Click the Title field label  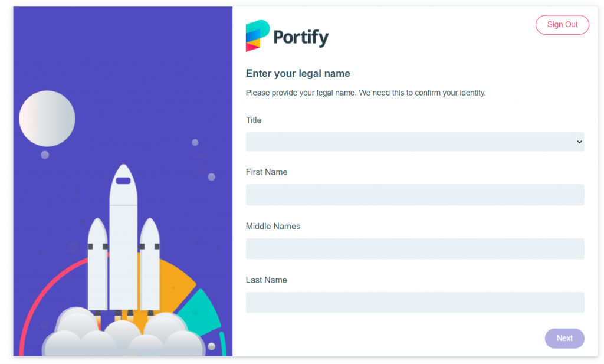[x=254, y=120]
